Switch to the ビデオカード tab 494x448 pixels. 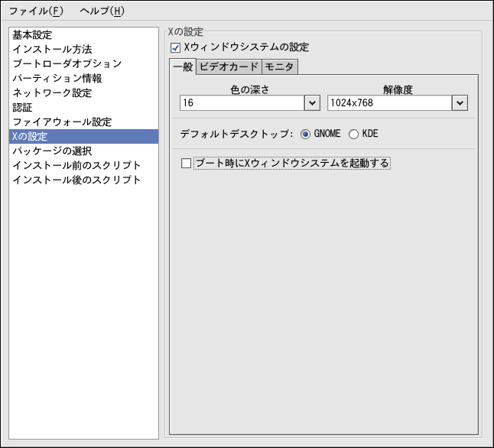click(x=229, y=67)
